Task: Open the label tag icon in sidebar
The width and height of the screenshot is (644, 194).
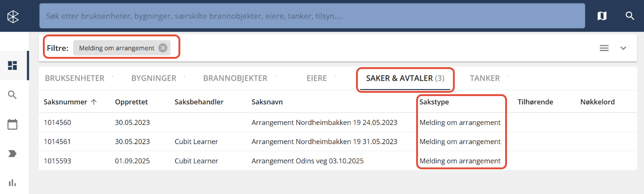Action: (13, 153)
